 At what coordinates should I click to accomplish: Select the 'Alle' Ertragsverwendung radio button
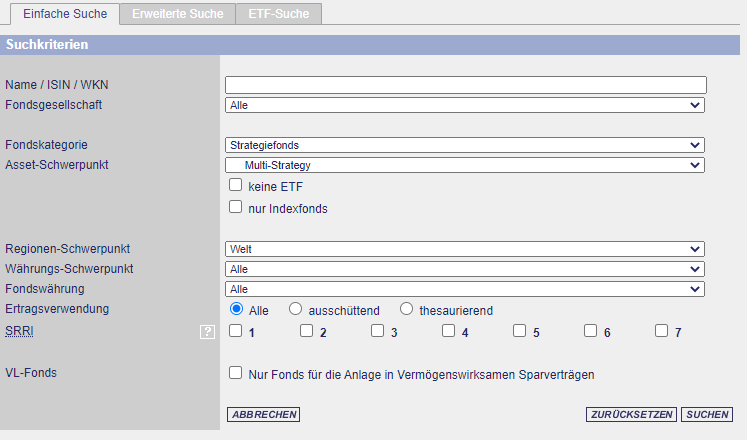tap(237, 310)
